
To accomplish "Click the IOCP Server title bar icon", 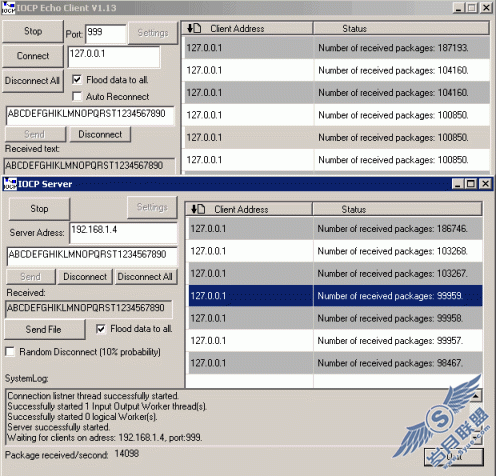I will 10,184.
